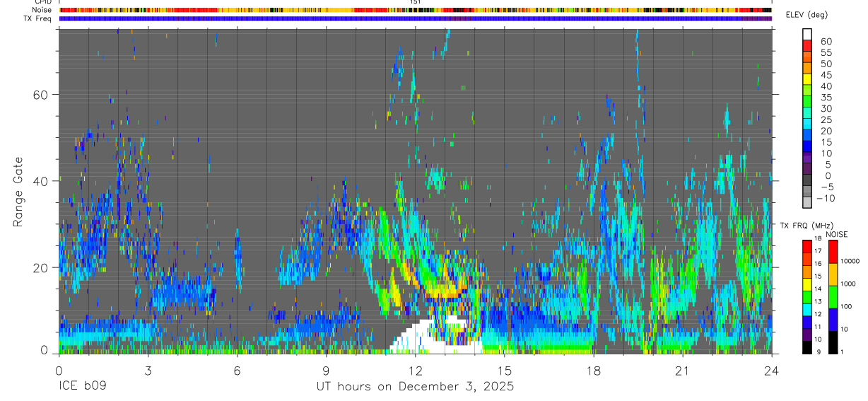Click the '100' value on NOISE legend

click(x=847, y=306)
